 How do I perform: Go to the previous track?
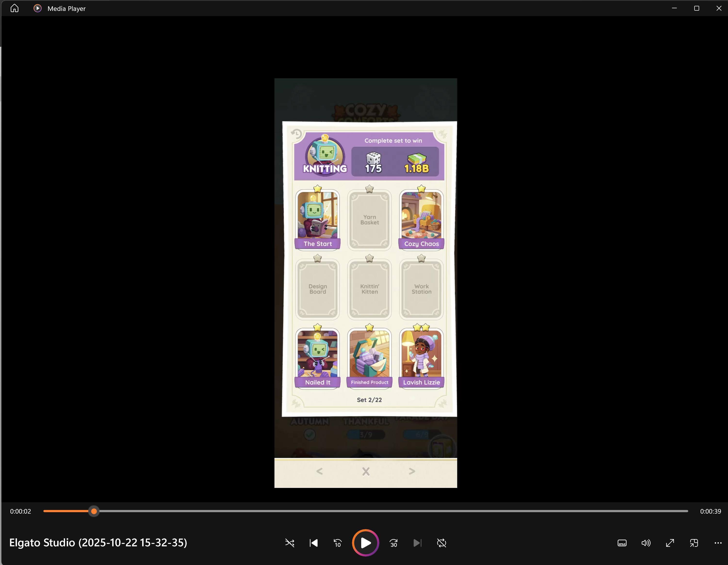click(313, 543)
